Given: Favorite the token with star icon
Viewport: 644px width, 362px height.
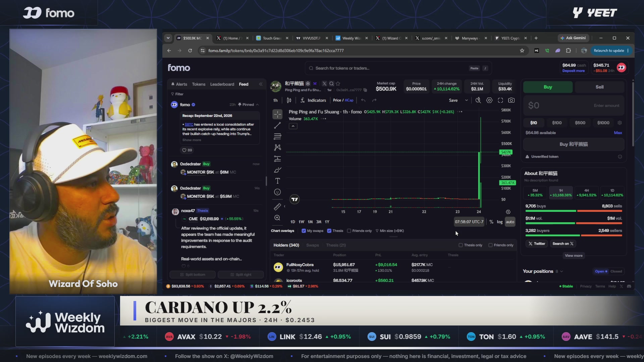Looking at the screenshot, I should click(338, 83).
